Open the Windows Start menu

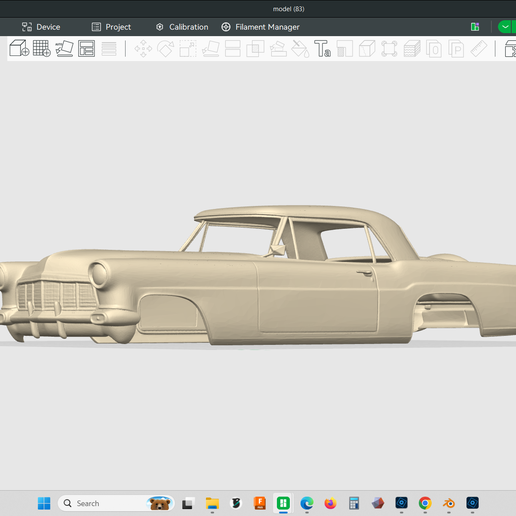click(44, 503)
